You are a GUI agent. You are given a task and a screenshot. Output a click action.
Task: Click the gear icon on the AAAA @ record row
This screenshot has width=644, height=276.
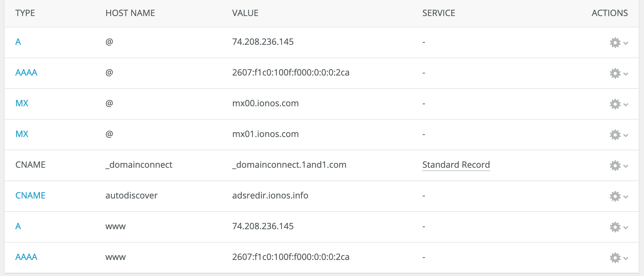pyautogui.click(x=615, y=73)
